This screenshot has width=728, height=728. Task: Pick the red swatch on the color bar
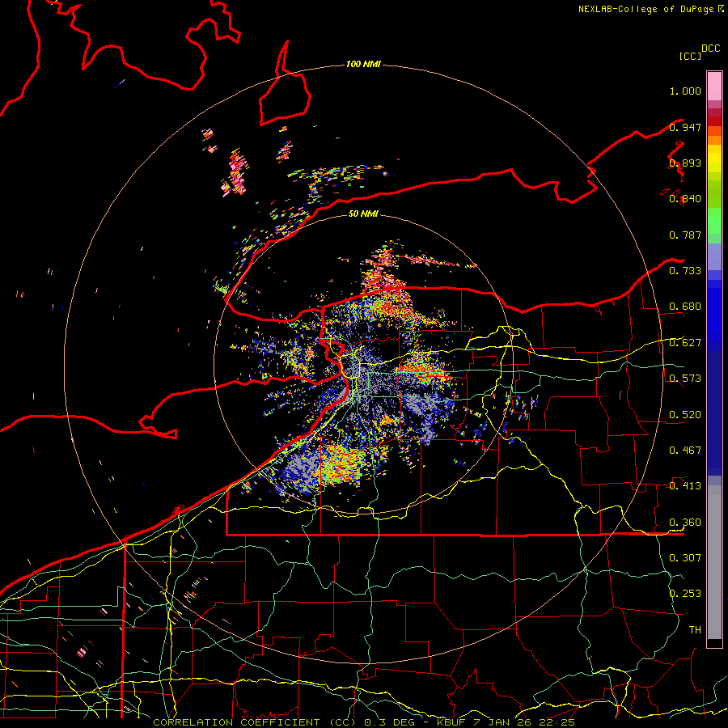714,121
